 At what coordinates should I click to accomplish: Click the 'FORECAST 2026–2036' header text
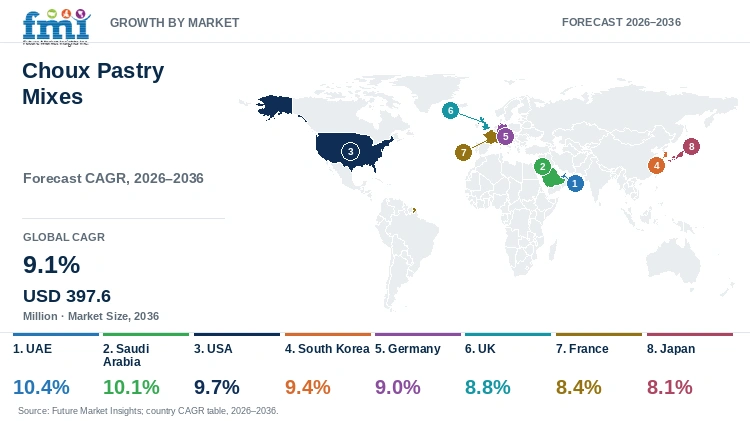pos(621,22)
